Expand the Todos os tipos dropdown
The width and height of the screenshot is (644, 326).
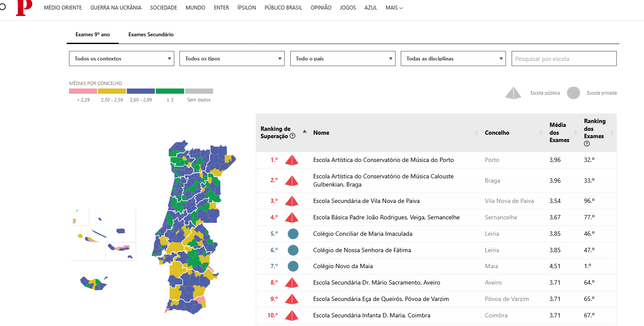(232, 59)
